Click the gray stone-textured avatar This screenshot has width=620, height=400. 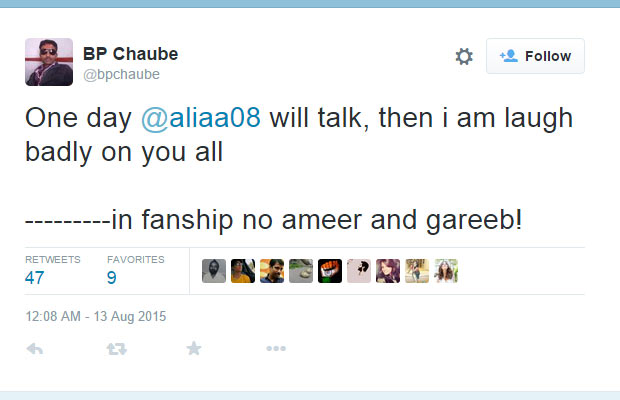[301, 271]
